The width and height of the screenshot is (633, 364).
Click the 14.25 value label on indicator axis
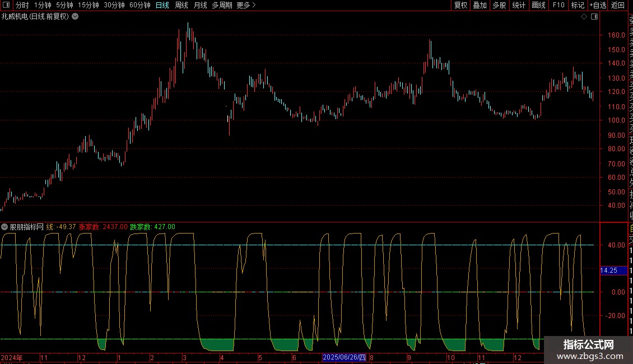click(x=609, y=270)
